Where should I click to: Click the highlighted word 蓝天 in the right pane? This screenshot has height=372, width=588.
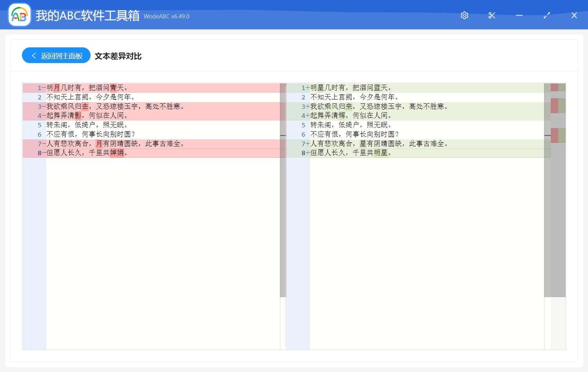click(377, 87)
